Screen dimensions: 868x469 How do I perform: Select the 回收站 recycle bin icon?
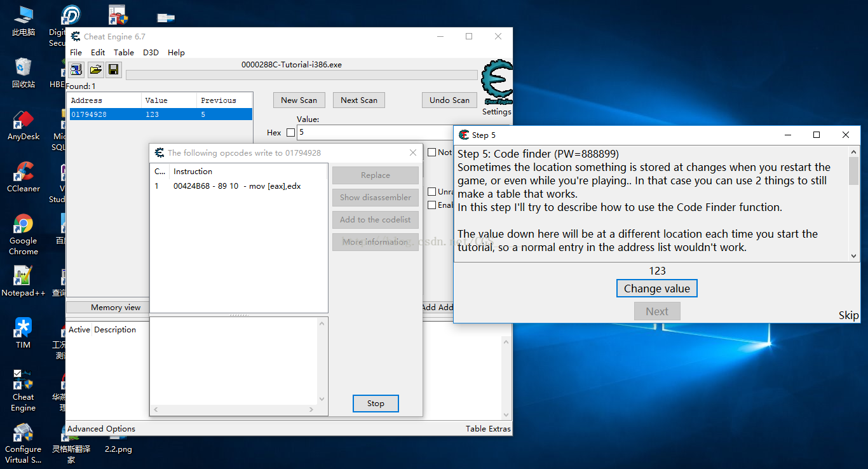click(x=24, y=72)
